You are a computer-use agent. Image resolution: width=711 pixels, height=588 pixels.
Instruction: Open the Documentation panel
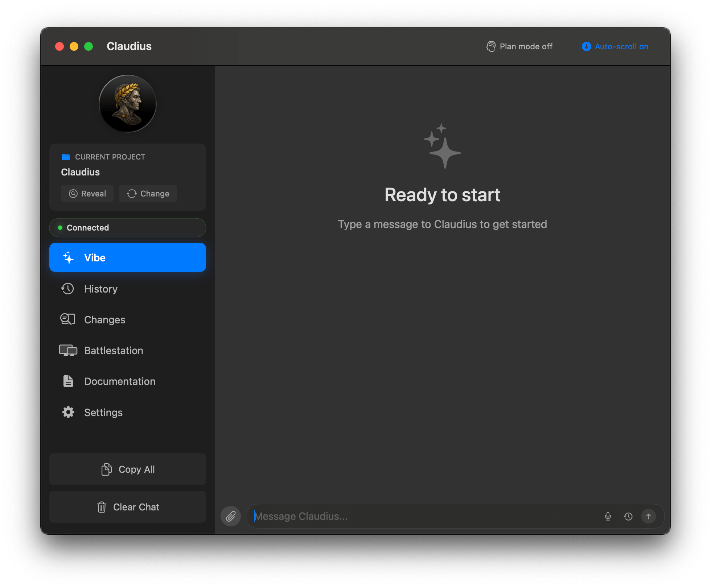[x=120, y=381]
